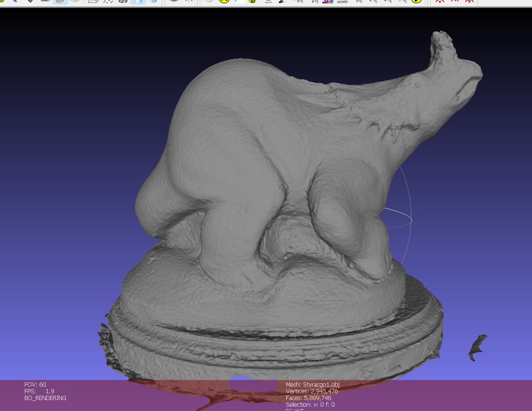Toggle the highlighted solid shading render icon
532x411 pixels.
(138, 1)
